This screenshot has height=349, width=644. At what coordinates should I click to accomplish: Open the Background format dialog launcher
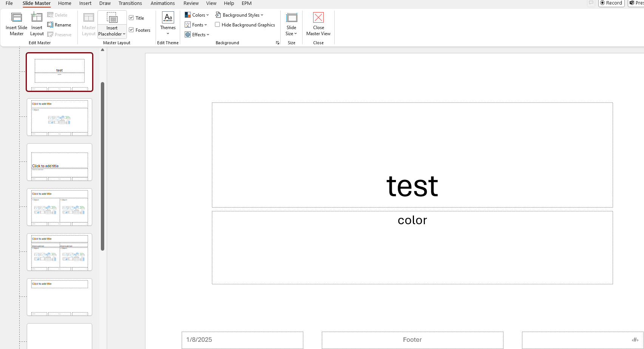[277, 43]
